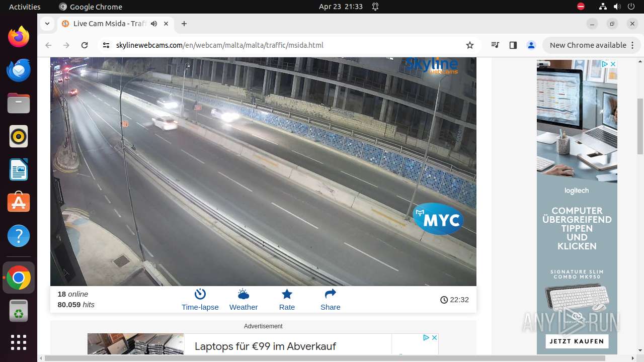Screen dimensions: 644x362
Task: Close the Live Cam Msida tab
Action: click(x=166, y=24)
